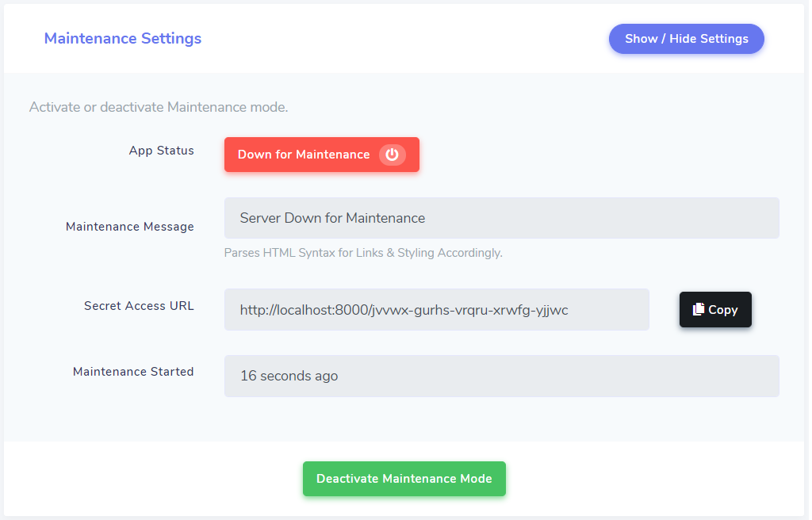Click the Parses HTML Syntax helper text
812x520 pixels.
[x=363, y=253]
